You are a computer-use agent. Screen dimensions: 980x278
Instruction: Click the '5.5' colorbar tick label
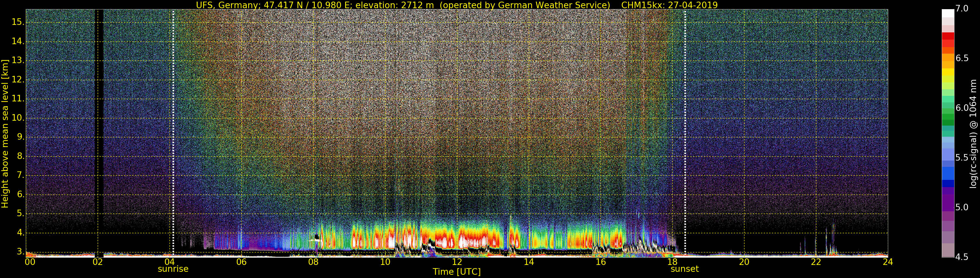click(962, 158)
